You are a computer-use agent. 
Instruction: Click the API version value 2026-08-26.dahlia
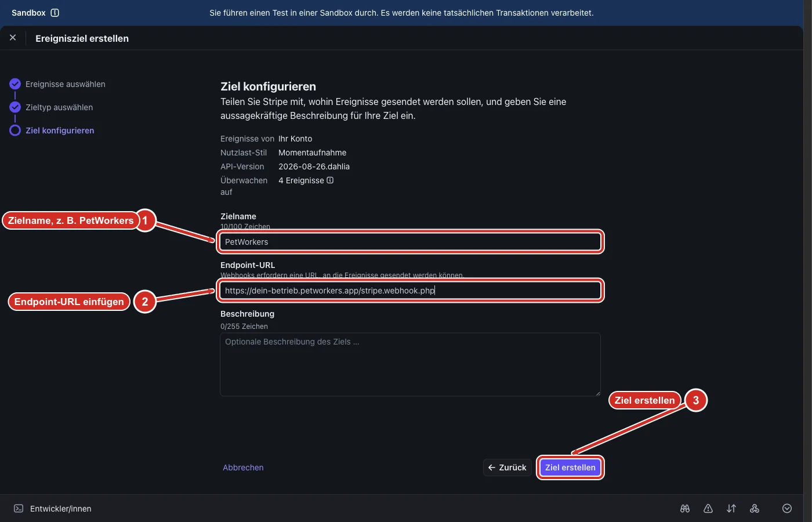pyautogui.click(x=314, y=166)
